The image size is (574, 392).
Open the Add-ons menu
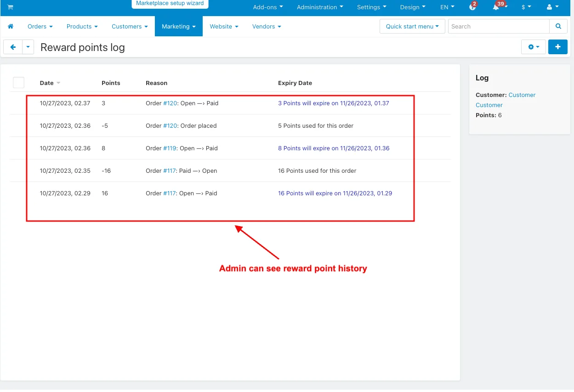click(268, 7)
